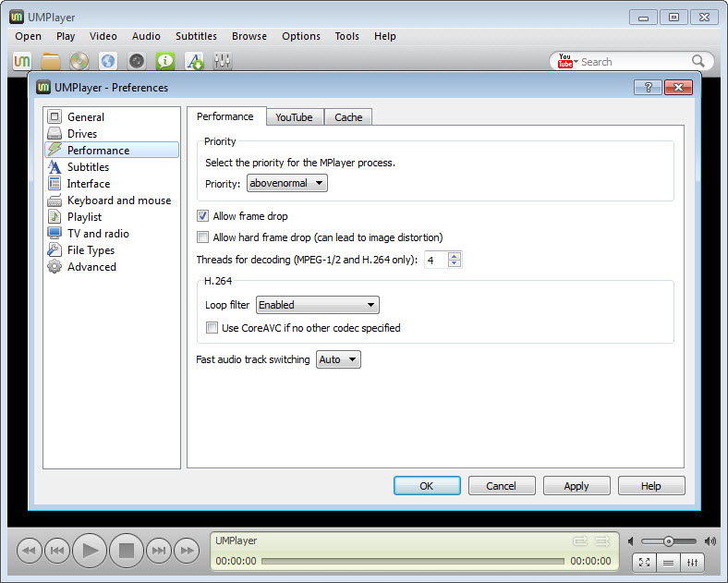Open the Browse menu
This screenshot has height=583, width=728.
point(249,36)
